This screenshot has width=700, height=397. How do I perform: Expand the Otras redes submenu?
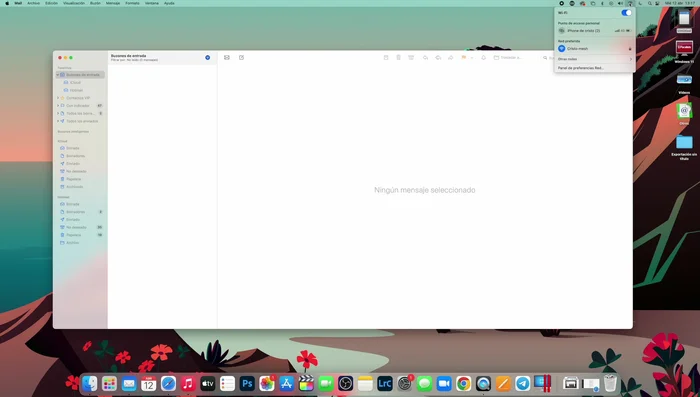tap(595, 59)
